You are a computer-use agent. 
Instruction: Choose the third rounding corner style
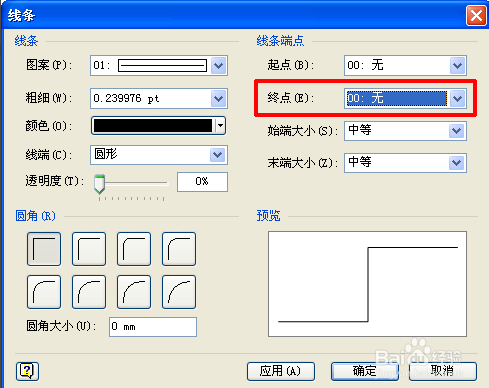(x=134, y=249)
